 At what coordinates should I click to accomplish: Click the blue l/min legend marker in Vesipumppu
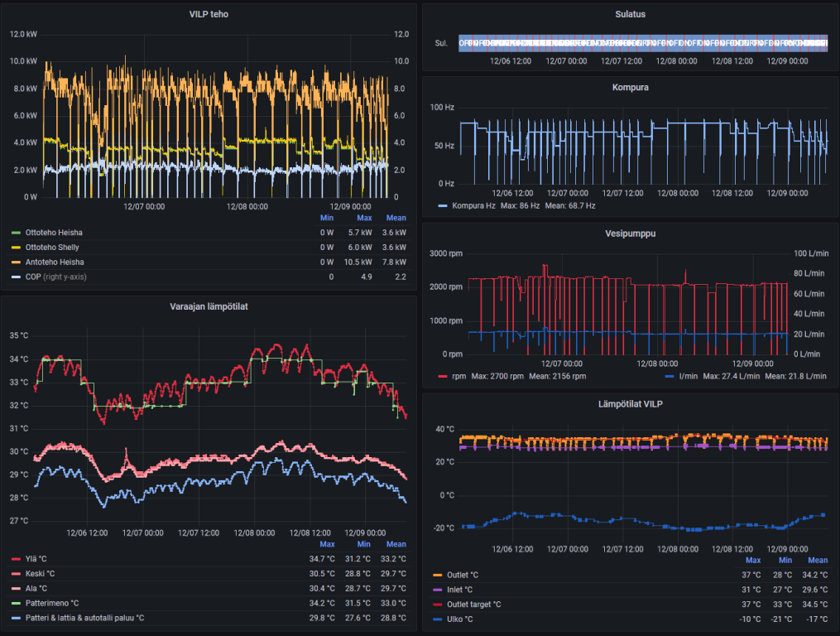669,376
